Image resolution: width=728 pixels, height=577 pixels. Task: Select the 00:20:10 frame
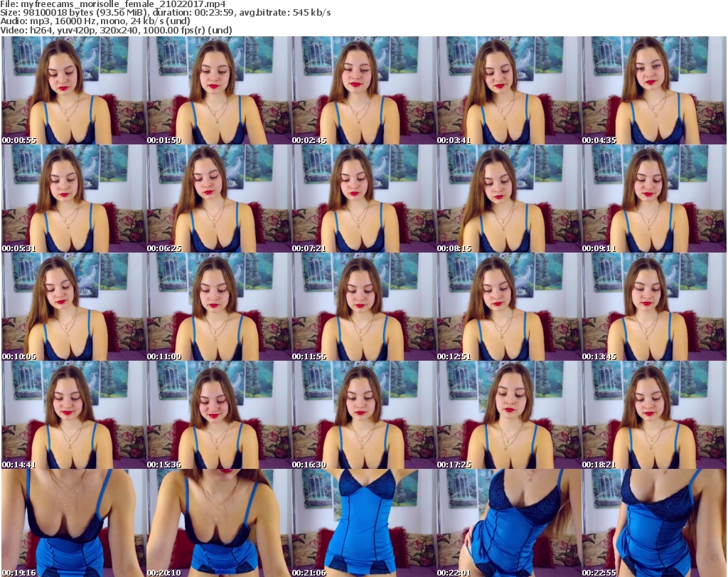219,523
